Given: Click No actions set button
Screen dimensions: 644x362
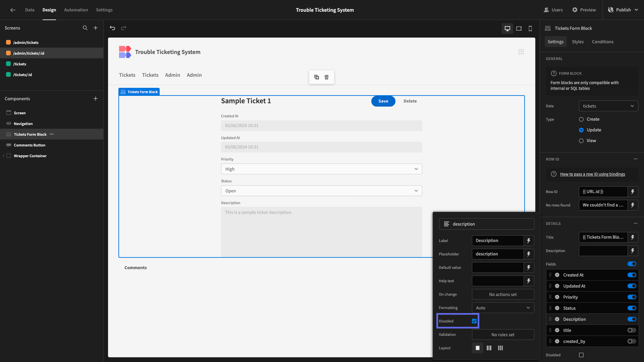Looking at the screenshot, I should [x=503, y=294].
